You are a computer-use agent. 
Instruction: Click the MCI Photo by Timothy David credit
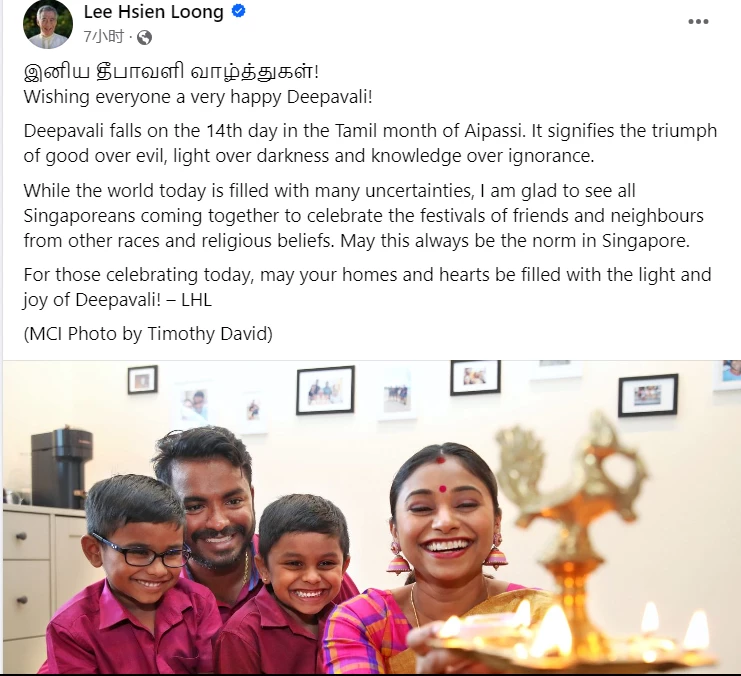point(148,334)
